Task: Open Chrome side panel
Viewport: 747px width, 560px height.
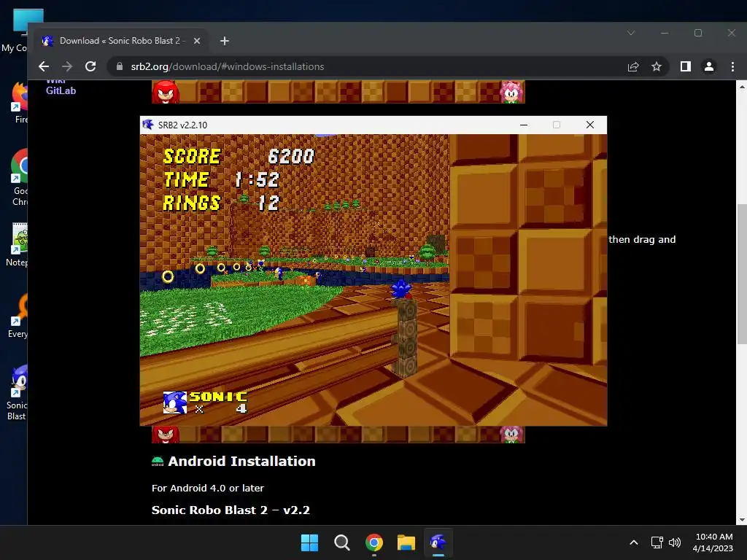Action: point(686,66)
